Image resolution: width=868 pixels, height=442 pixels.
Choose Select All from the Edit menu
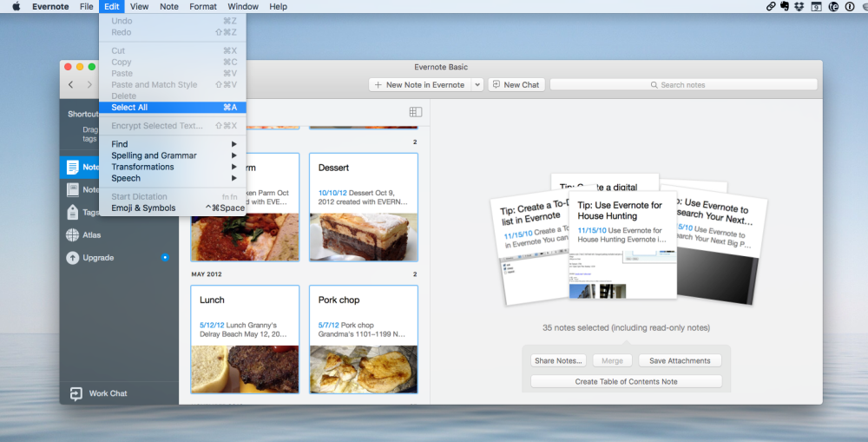[x=129, y=108]
